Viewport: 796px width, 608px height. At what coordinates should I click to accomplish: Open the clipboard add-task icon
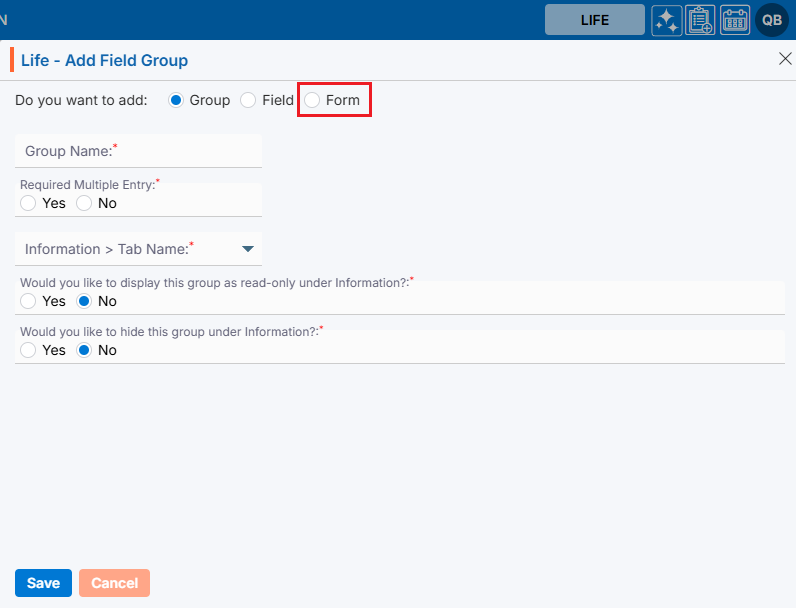[700, 20]
